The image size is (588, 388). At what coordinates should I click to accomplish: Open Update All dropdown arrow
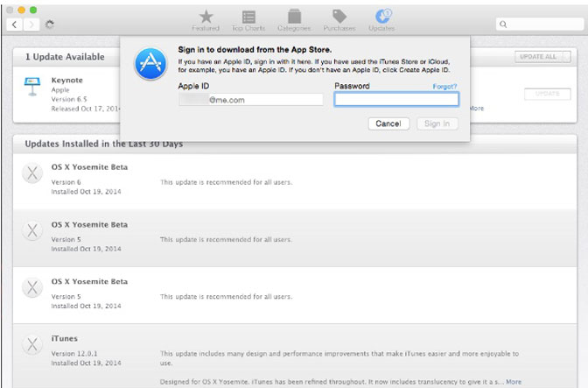(567, 57)
